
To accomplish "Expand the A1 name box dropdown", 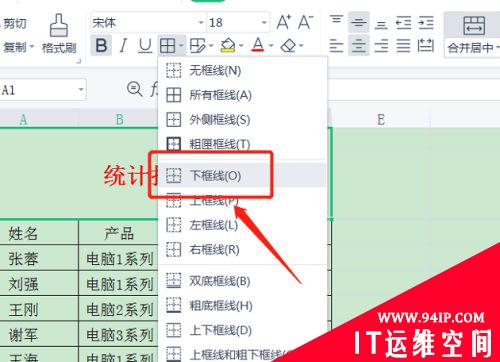I will click(x=81, y=89).
